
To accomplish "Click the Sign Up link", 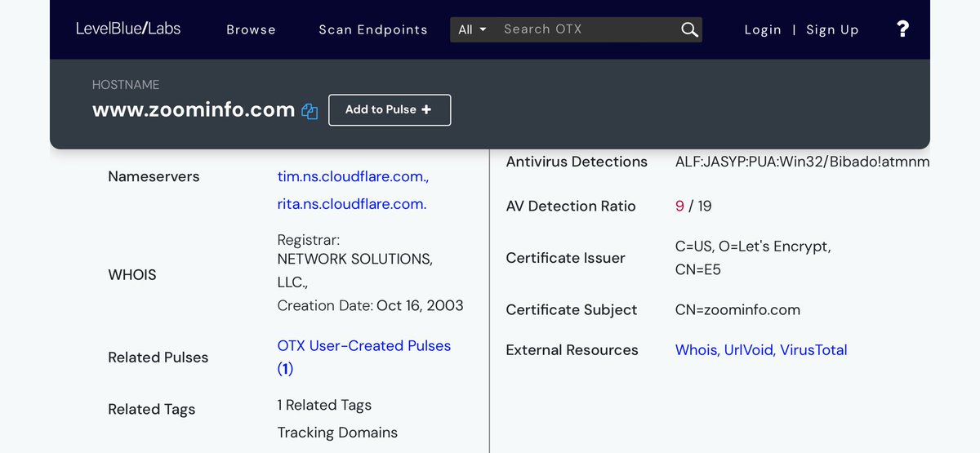I will (x=832, y=29).
